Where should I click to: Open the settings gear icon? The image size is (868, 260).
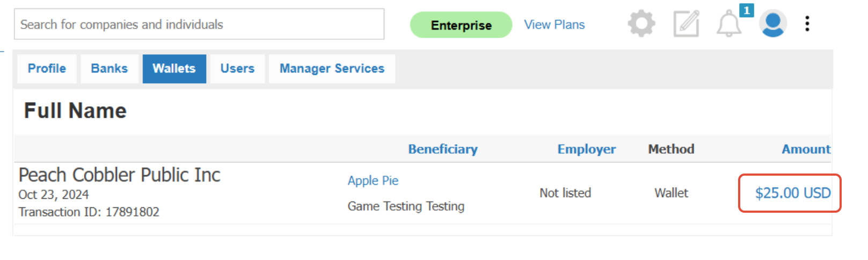click(x=641, y=24)
